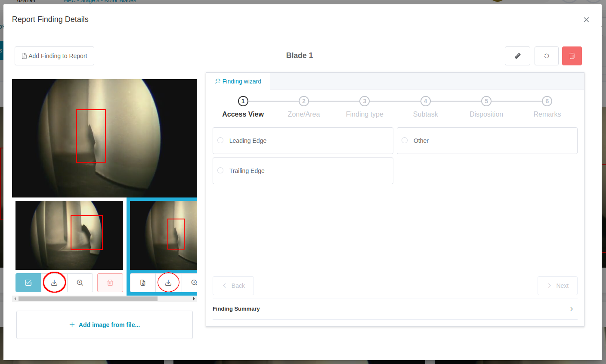Screen dimensions: 606x364
Task: Click the file-X icon under second thumbnail
Action: (143, 283)
